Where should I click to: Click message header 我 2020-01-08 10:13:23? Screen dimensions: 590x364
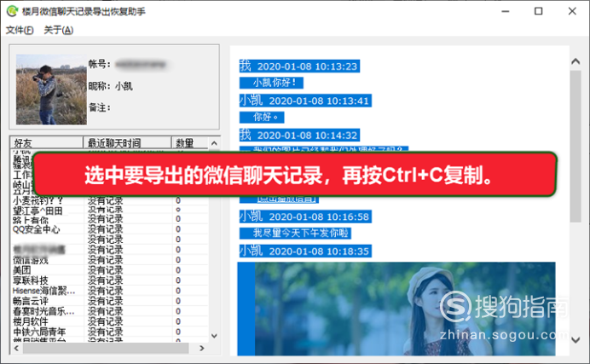(x=299, y=66)
